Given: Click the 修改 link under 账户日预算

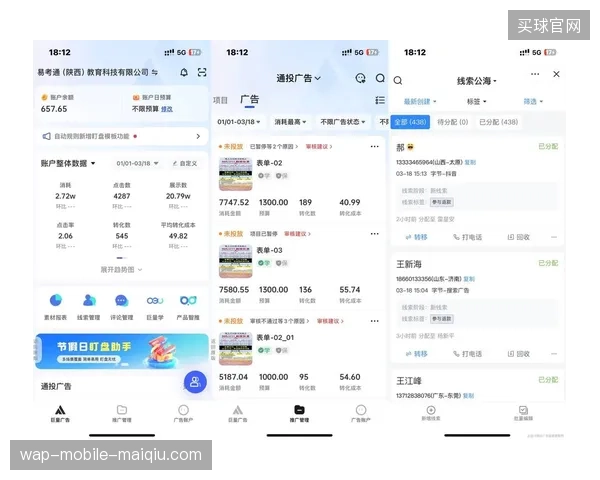Looking at the screenshot, I should pos(166,109).
